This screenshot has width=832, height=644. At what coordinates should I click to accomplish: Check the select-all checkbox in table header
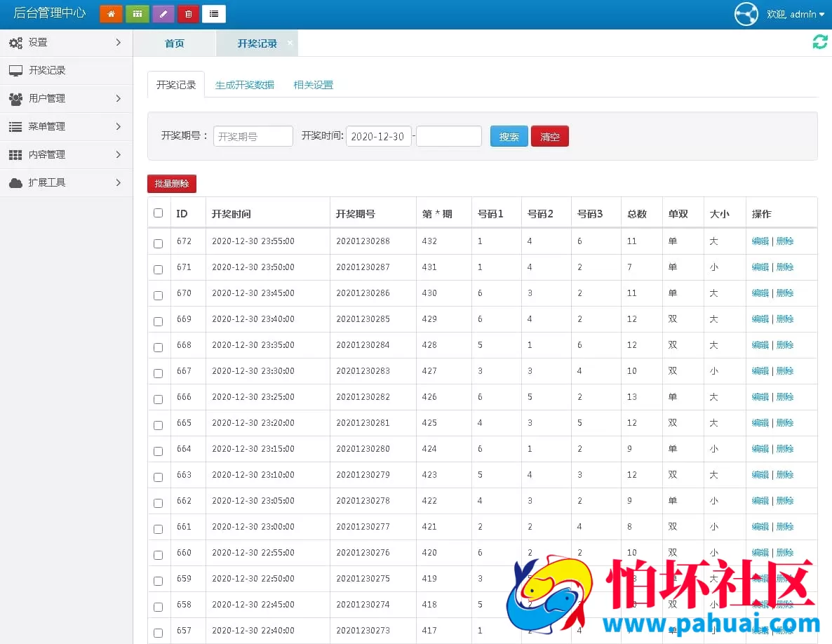158,213
